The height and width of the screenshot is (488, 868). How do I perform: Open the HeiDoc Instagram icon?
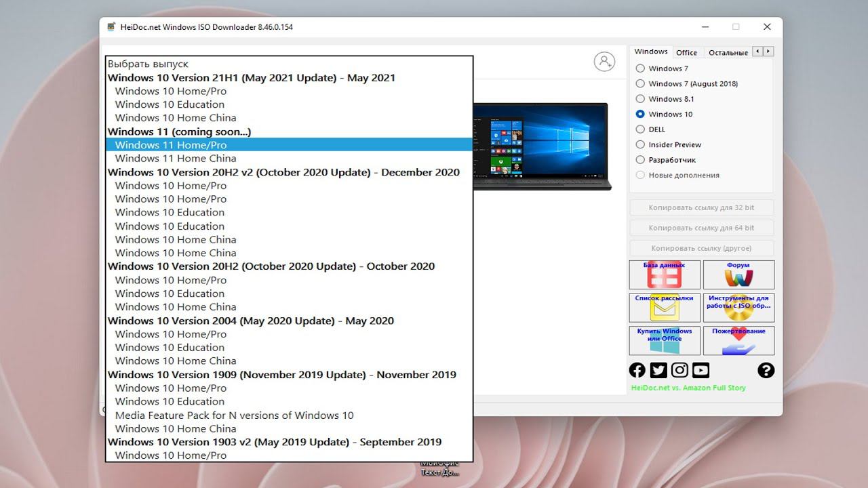click(x=679, y=370)
